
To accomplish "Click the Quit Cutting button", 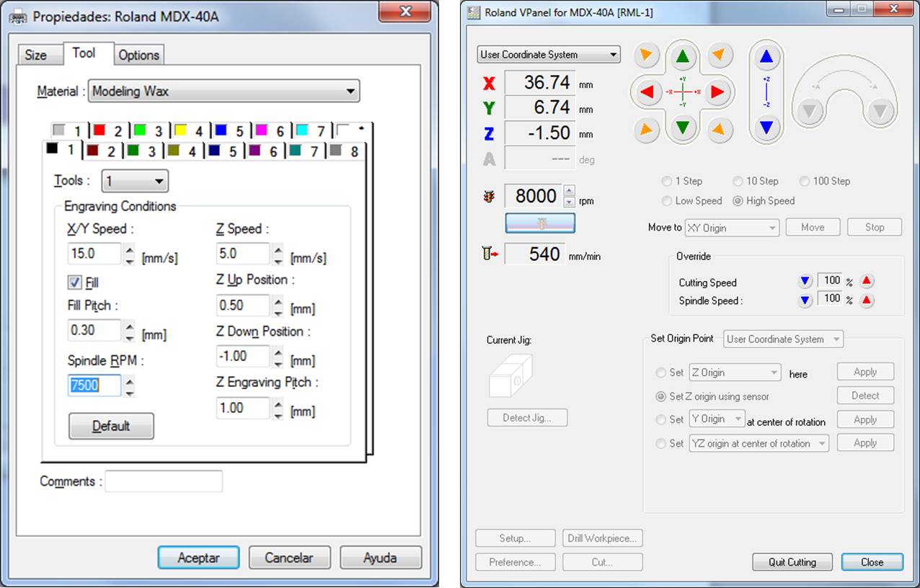I will pos(792,562).
